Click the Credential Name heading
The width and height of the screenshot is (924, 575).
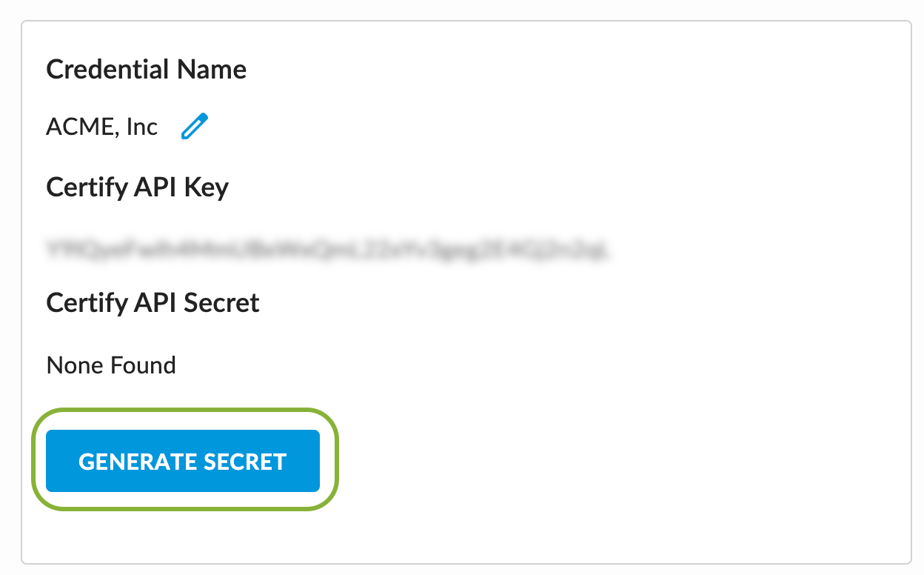[x=147, y=70]
